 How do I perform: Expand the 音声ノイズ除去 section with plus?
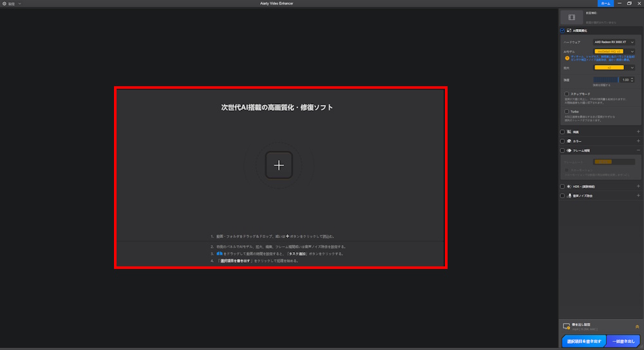(638, 196)
